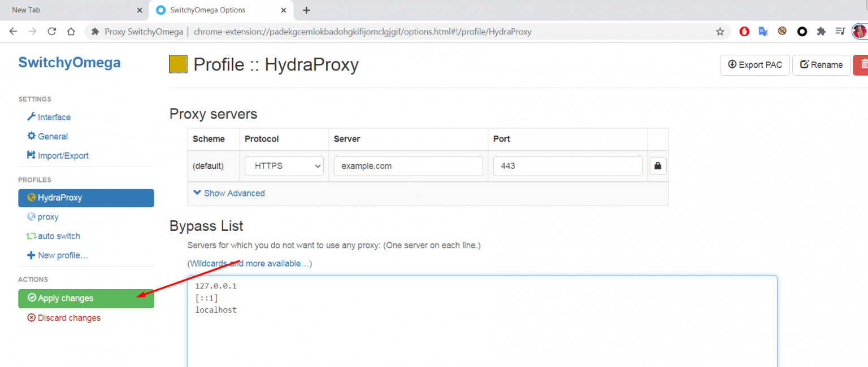Open the Protocol dropdown showing HTTPS
Image resolution: width=868 pixels, height=367 pixels.
coord(284,165)
